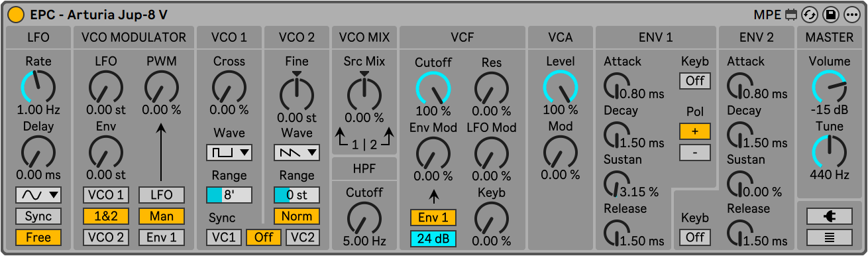Open the VCO 2 Wave dropdown

pos(297,153)
